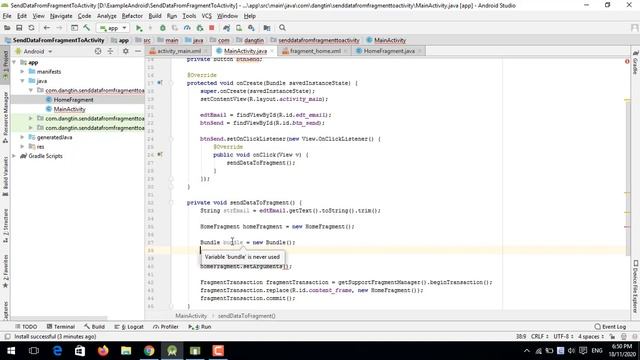The width and height of the screenshot is (640, 360).
Task: Change the CRLF line separator
Action: click(x=540, y=336)
